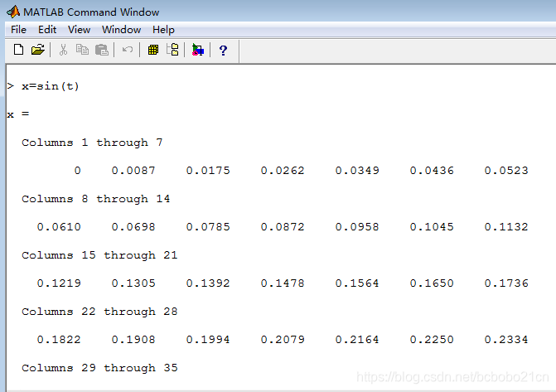The width and height of the screenshot is (556, 392).
Task: Open the File menu
Action: tap(18, 30)
